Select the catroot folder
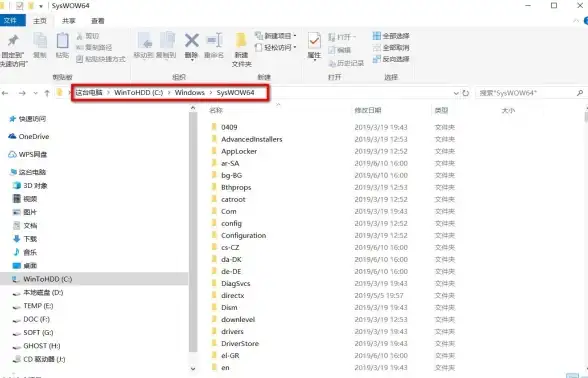Image resolution: width=588 pixels, height=378 pixels. coord(228,200)
